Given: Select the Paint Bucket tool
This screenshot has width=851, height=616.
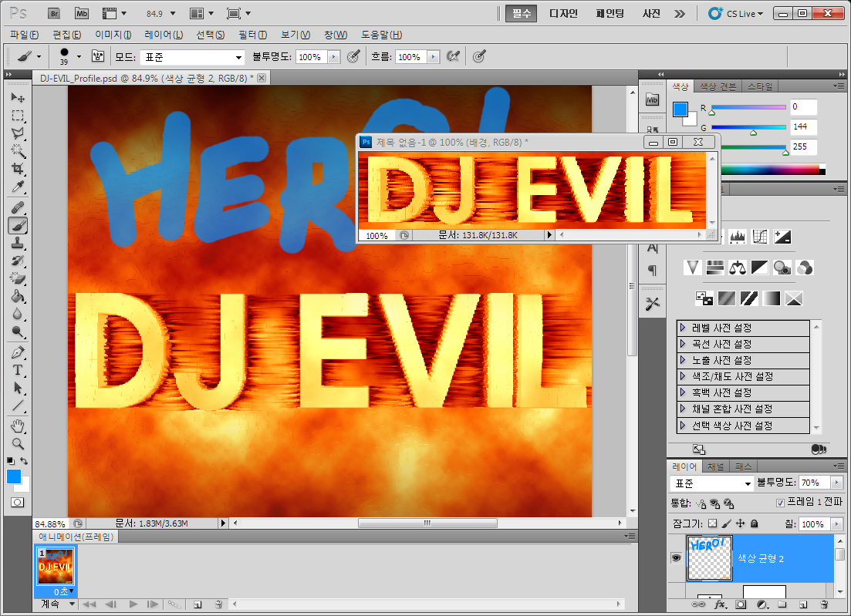Looking at the screenshot, I should (x=18, y=297).
